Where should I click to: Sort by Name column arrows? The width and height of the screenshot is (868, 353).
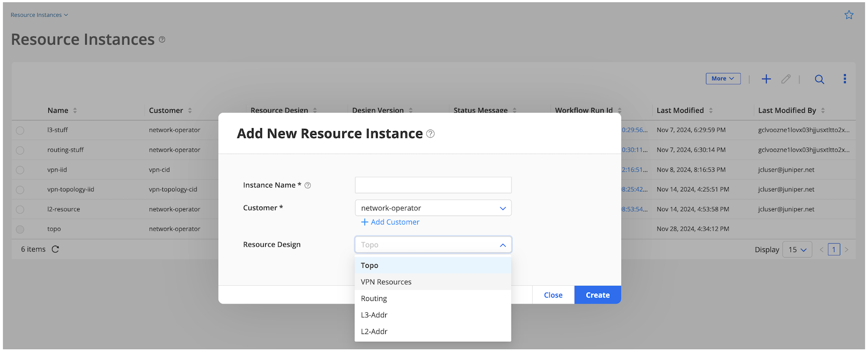coord(75,111)
